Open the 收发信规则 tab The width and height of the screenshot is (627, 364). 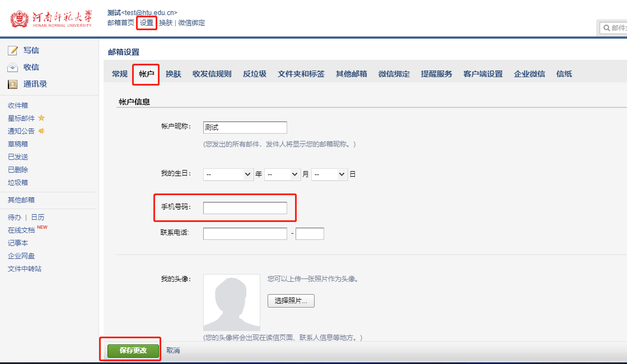(x=212, y=74)
